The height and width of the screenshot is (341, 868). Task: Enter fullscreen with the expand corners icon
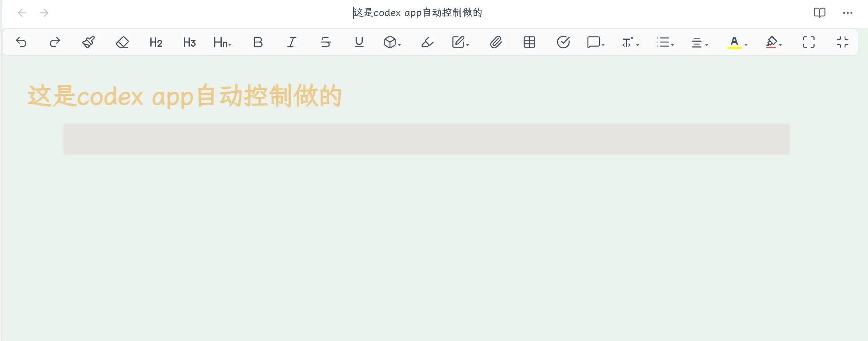808,42
